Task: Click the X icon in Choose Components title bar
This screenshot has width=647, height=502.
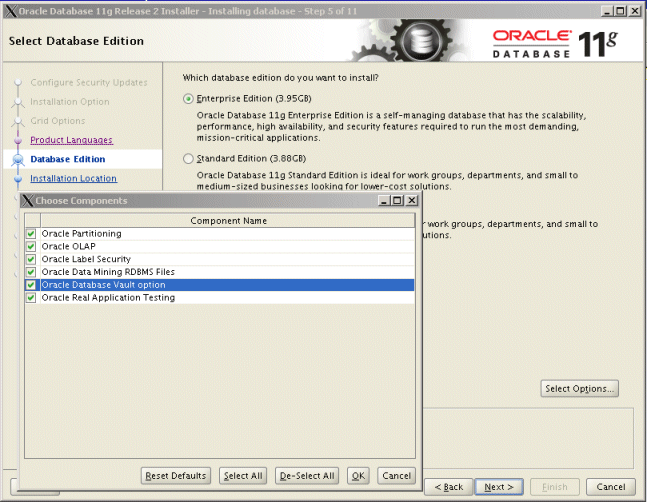Action: click(28, 201)
